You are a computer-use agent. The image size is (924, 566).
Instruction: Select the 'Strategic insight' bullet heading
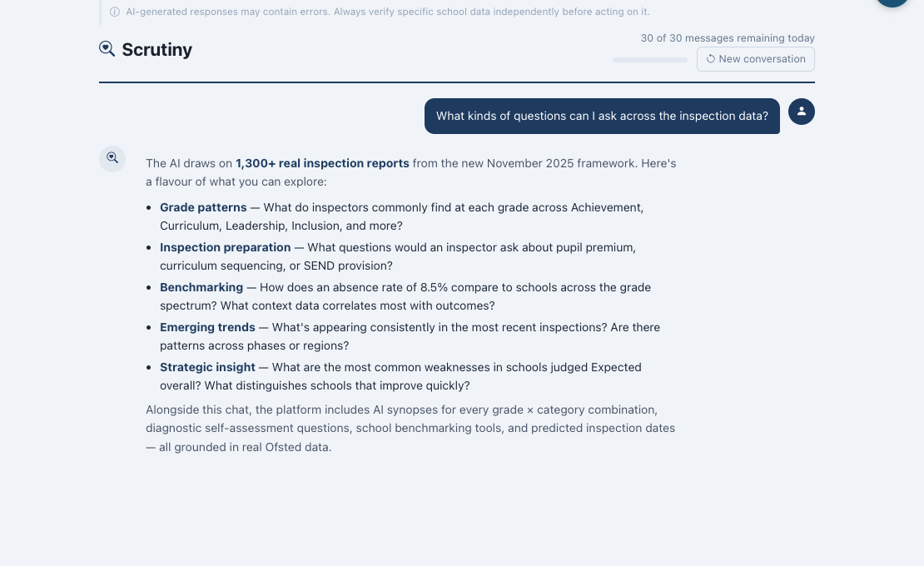point(207,368)
